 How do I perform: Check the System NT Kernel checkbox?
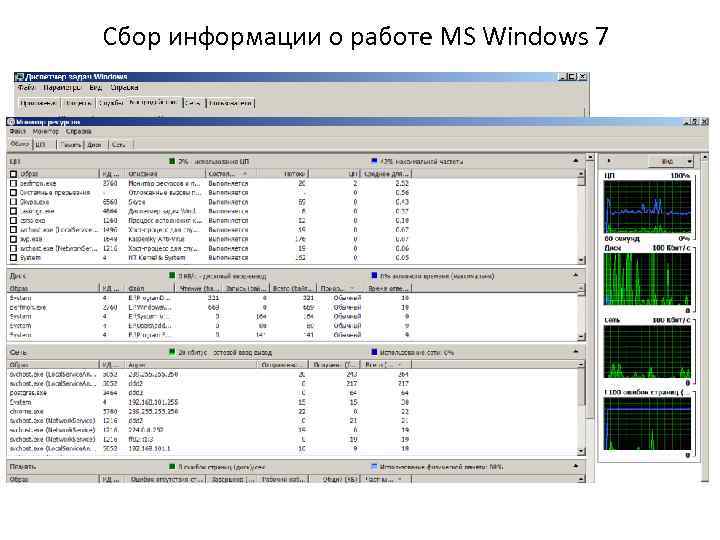pyautogui.click(x=13, y=258)
